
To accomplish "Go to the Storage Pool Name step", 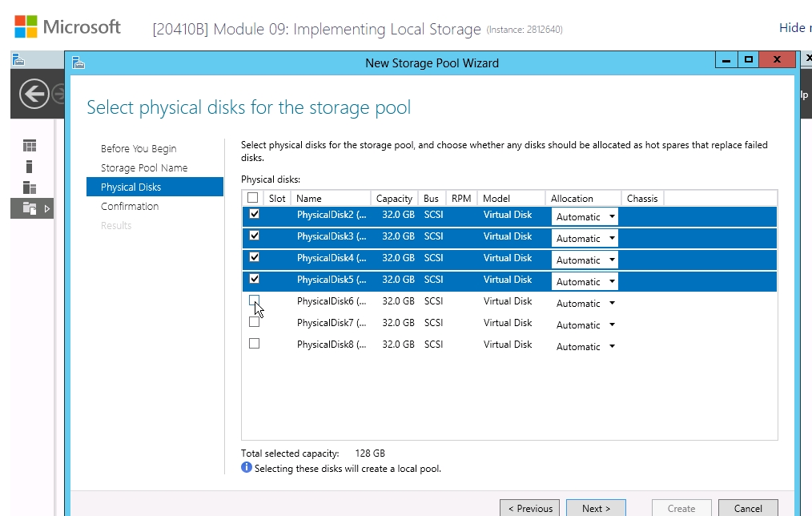I will tap(144, 167).
